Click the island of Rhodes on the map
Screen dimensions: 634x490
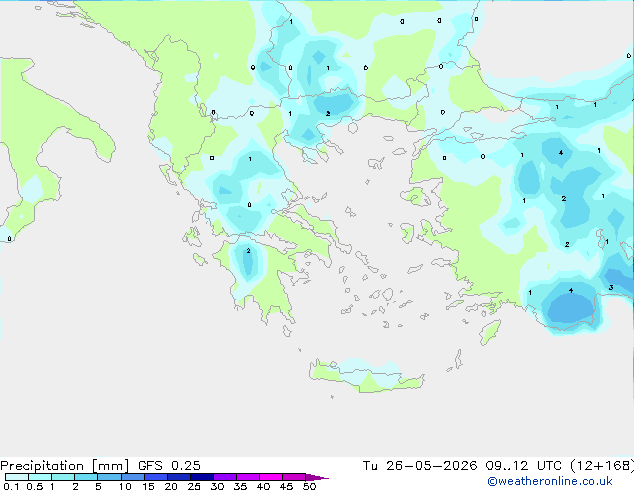tap(490, 332)
